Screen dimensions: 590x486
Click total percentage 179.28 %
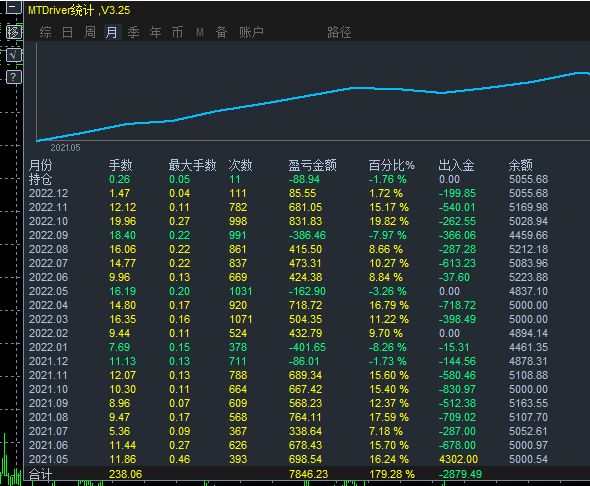[x=392, y=474]
